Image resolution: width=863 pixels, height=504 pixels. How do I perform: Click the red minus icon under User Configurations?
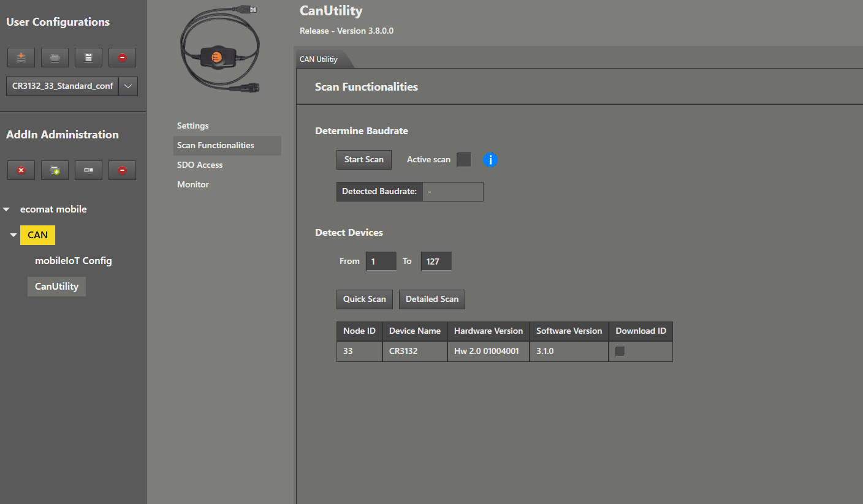[122, 58]
